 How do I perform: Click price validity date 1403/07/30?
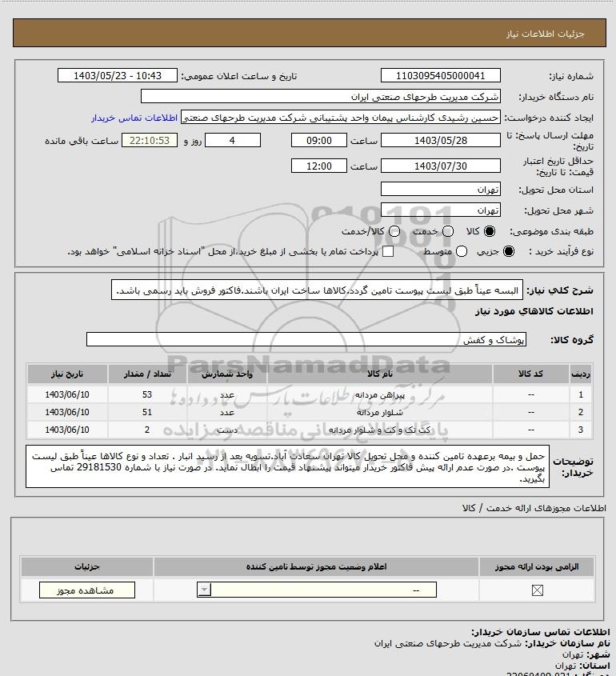point(441,166)
